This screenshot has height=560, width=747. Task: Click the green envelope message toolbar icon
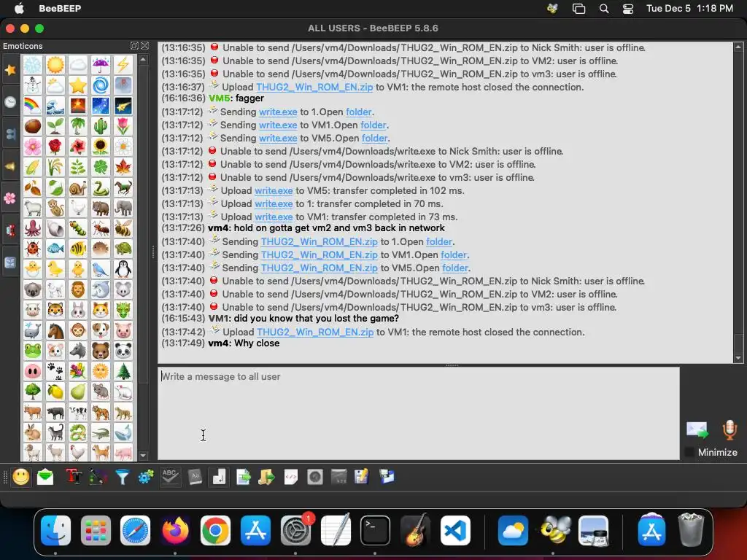pos(45,477)
